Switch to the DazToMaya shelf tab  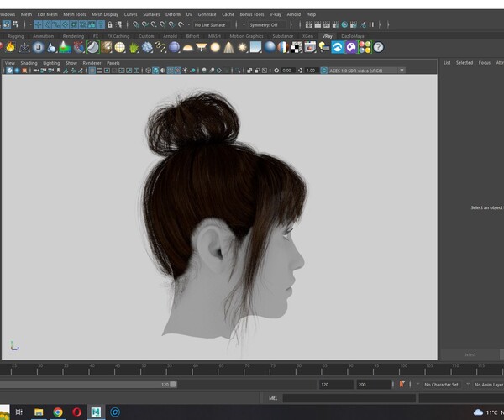coord(353,36)
